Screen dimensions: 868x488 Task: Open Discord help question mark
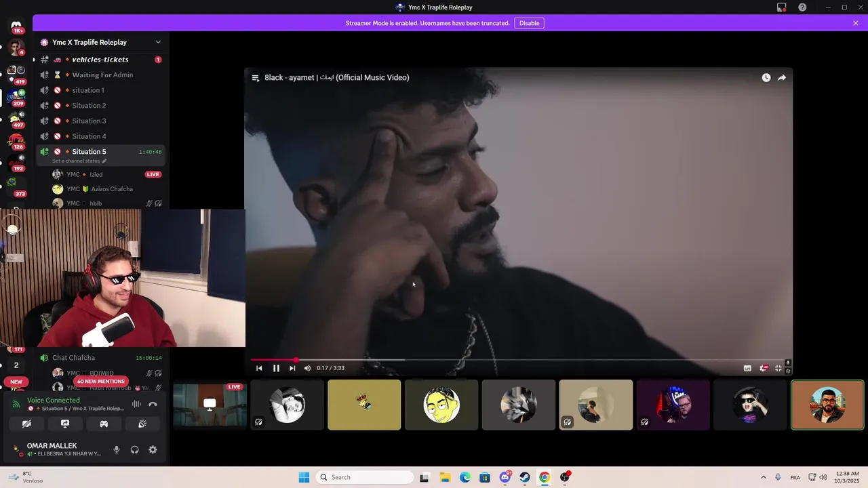(802, 7)
